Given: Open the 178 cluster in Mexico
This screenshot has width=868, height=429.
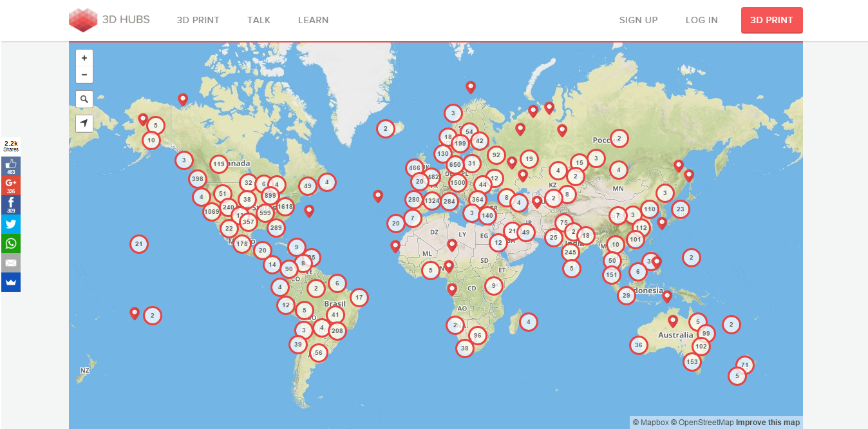Looking at the screenshot, I should (242, 243).
